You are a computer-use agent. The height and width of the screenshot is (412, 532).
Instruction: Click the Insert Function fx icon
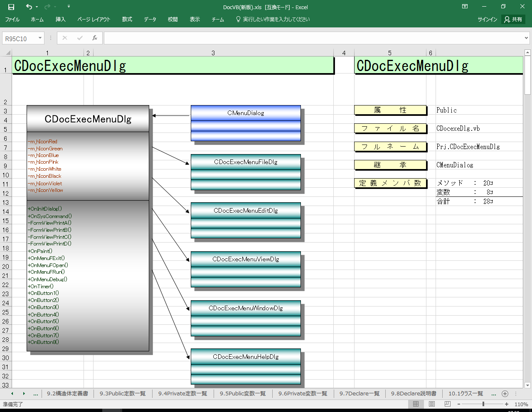click(95, 38)
